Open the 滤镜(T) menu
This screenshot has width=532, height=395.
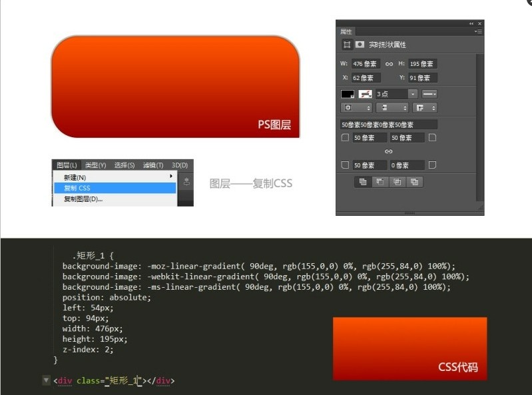pos(153,165)
